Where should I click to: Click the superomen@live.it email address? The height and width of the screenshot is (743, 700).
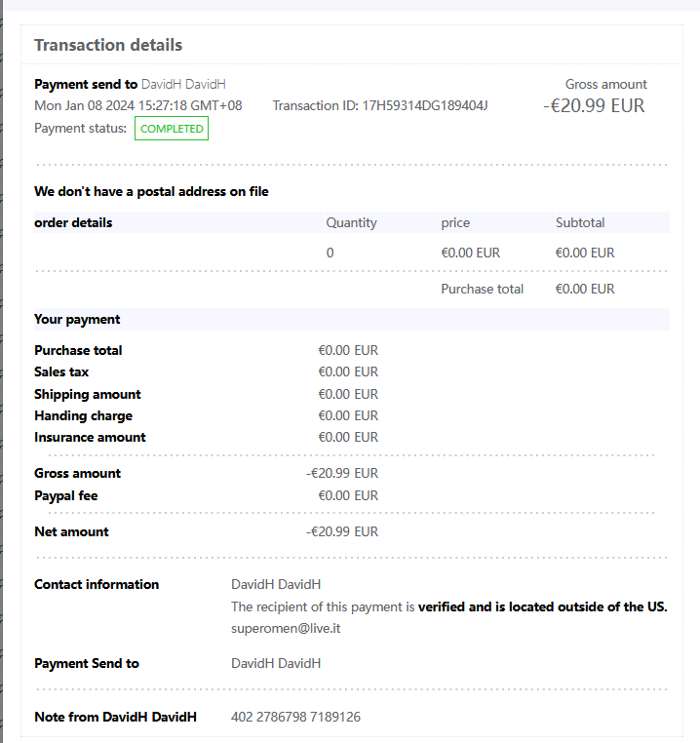[286, 628]
